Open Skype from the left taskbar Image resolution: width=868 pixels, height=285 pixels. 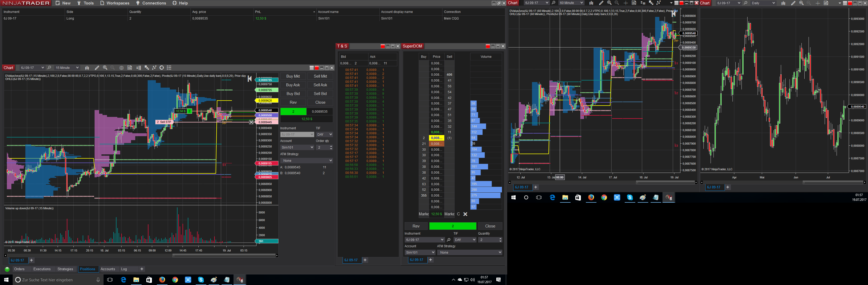coord(201,280)
